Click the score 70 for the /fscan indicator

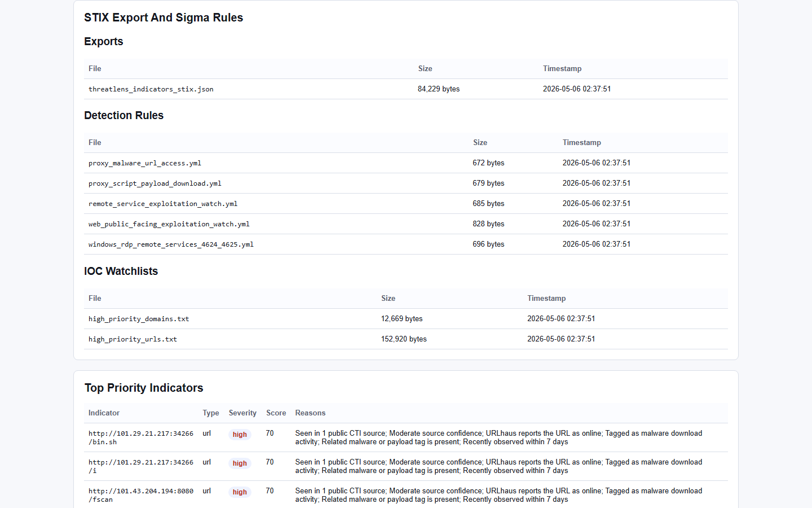click(x=270, y=491)
